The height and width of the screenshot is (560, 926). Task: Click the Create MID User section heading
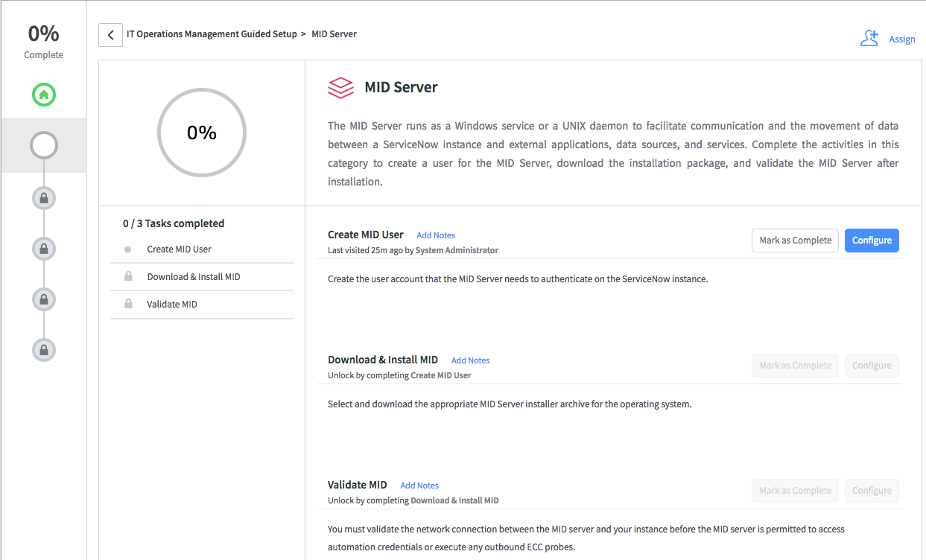pos(366,235)
